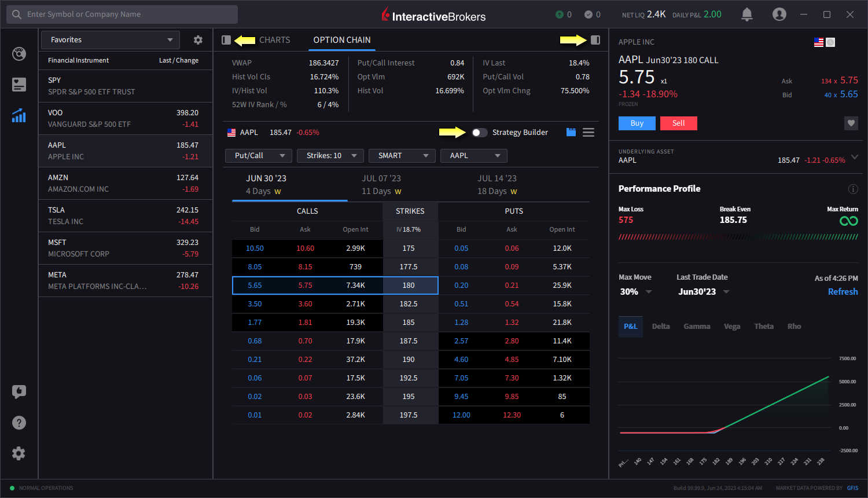Select the TSLA row in watchlist
868x498 pixels.
pyautogui.click(x=126, y=216)
